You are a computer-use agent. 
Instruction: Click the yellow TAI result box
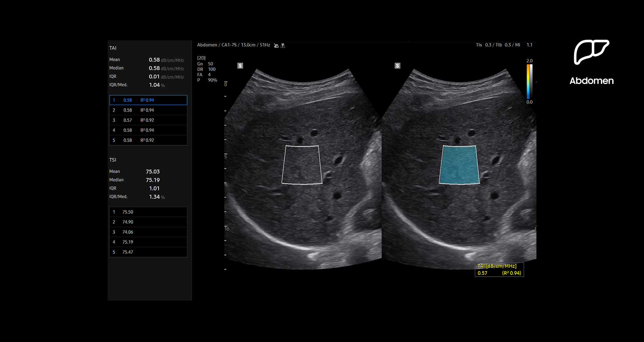pos(499,270)
